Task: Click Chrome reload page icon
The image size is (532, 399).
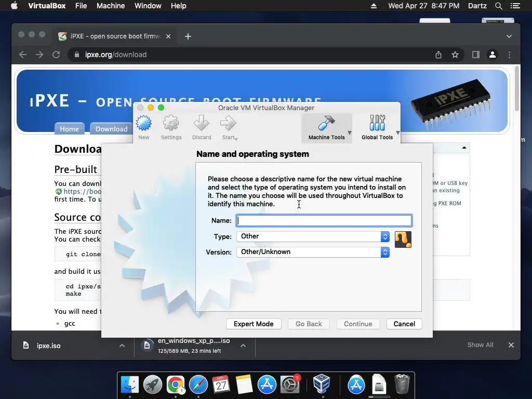Action: click(x=56, y=55)
